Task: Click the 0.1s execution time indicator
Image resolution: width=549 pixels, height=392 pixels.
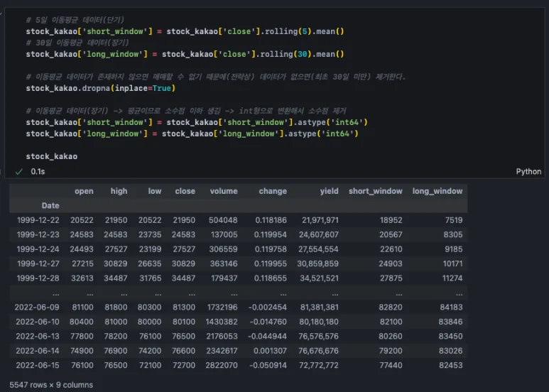Action: pos(37,172)
